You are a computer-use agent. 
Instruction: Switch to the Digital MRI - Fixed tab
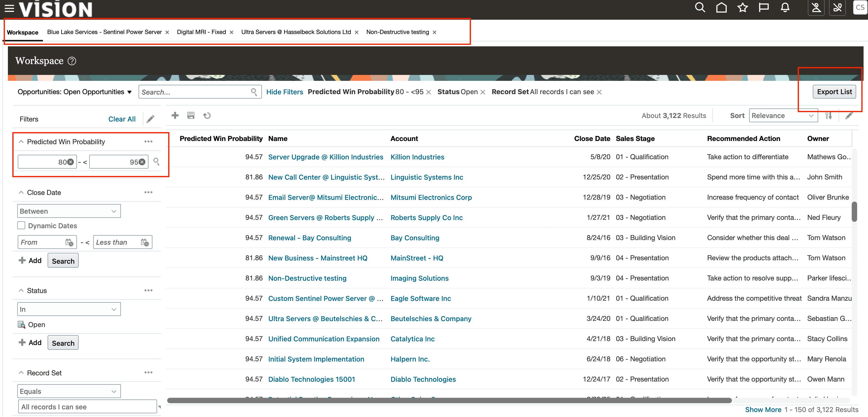201,32
